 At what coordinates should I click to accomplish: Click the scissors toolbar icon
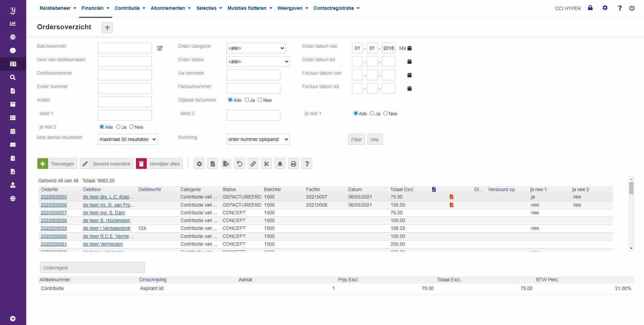pos(266,164)
